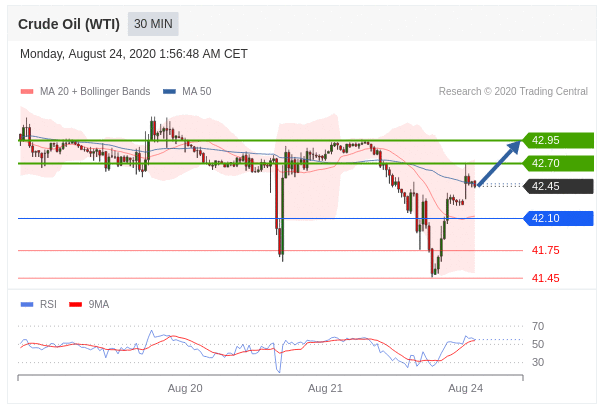Viewport: 600px width, 412px height.
Task: Click the Aug 20 date label
Action: (185, 388)
